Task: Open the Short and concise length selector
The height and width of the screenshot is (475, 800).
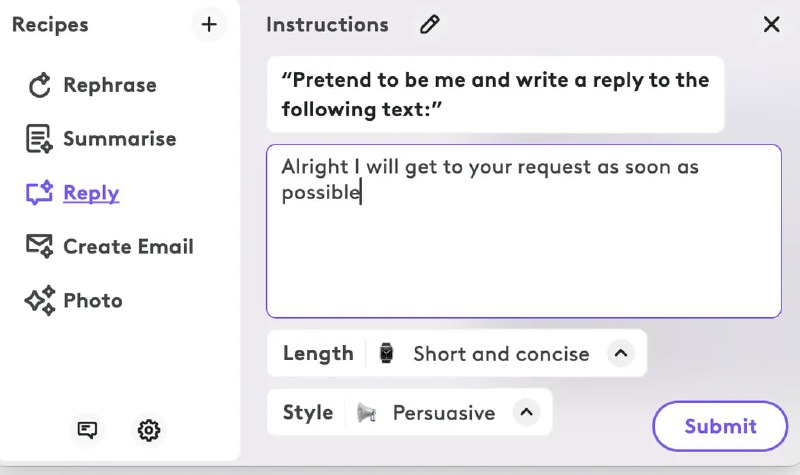Action: pyautogui.click(x=500, y=354)
